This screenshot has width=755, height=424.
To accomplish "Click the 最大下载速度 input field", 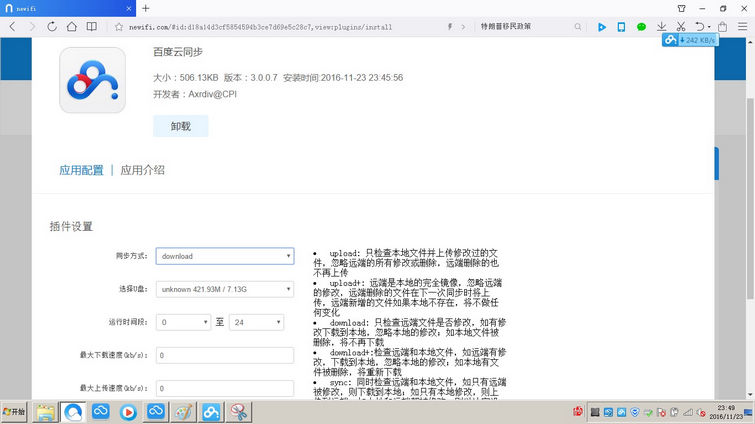I will 225,355.
